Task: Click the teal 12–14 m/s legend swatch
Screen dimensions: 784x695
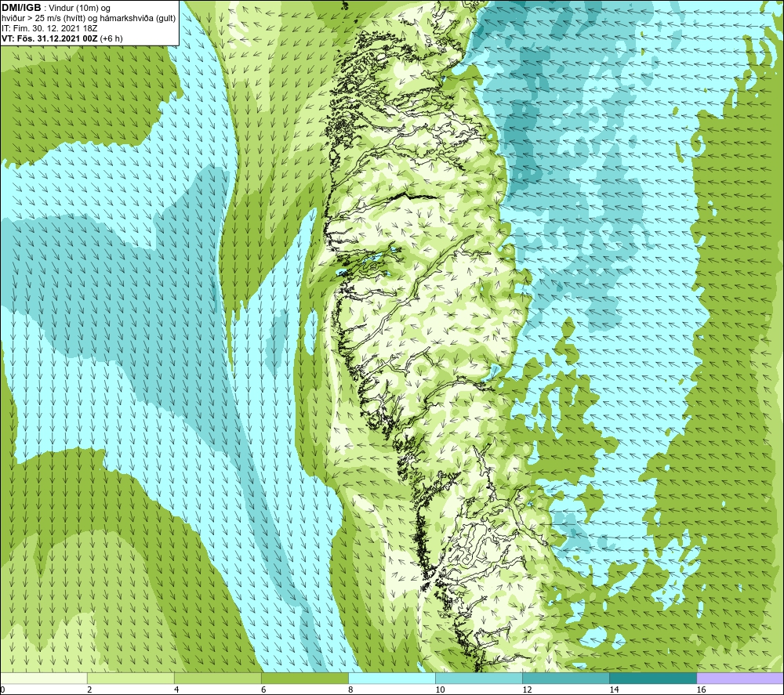Action: 565,678
